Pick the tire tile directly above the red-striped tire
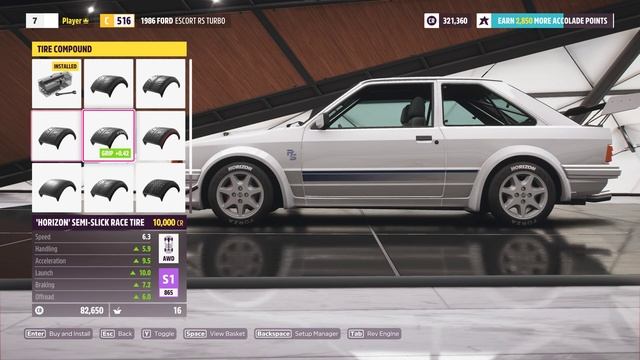 point(161,84)
